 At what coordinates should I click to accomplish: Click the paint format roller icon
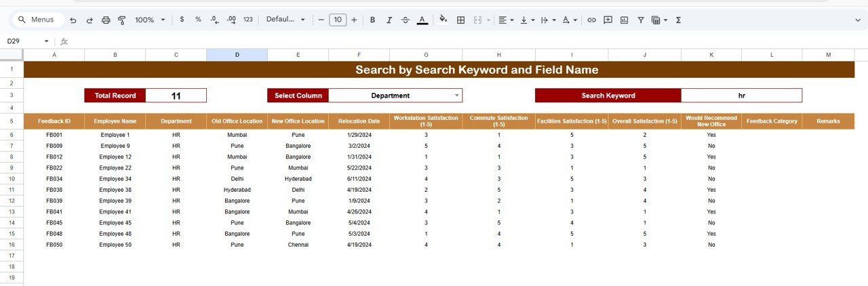(x=122, y=20)
